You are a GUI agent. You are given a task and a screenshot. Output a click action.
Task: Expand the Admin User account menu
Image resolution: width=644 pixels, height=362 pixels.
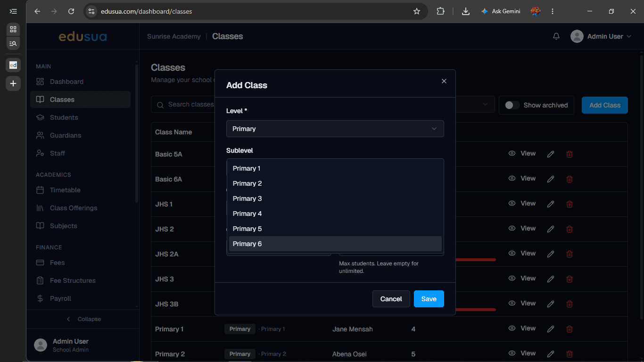[x=601, y=36]
